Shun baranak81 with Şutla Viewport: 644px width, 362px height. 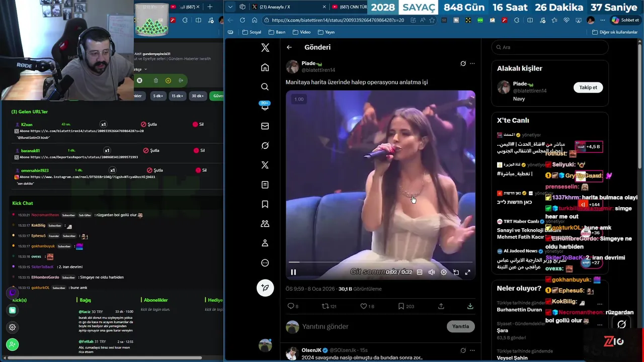coord(151,150)
